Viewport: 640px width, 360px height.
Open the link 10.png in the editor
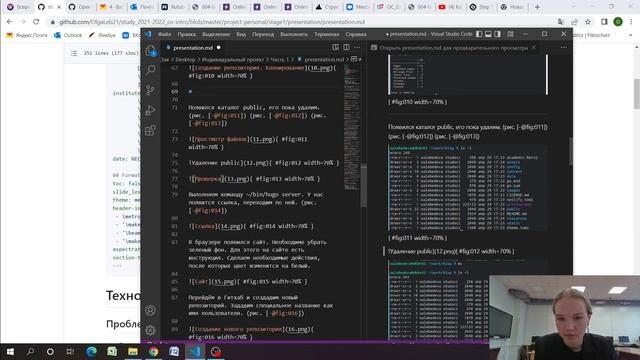click(x=320, y=68)
